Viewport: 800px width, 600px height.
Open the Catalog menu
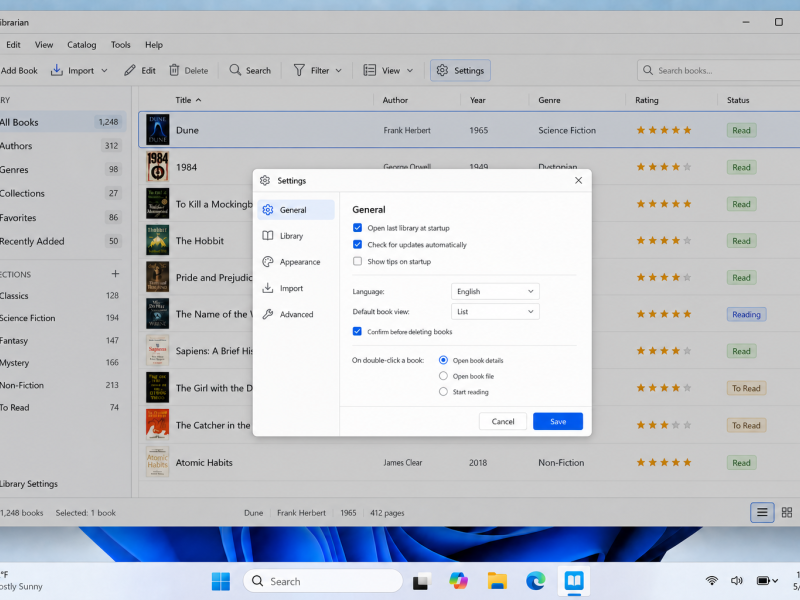coord(82,45)
